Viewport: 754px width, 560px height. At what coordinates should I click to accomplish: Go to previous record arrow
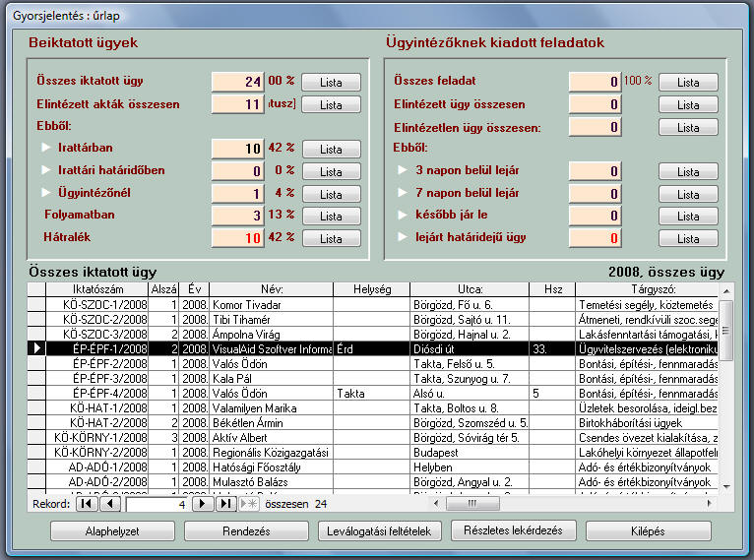click(x=110, y=504)
